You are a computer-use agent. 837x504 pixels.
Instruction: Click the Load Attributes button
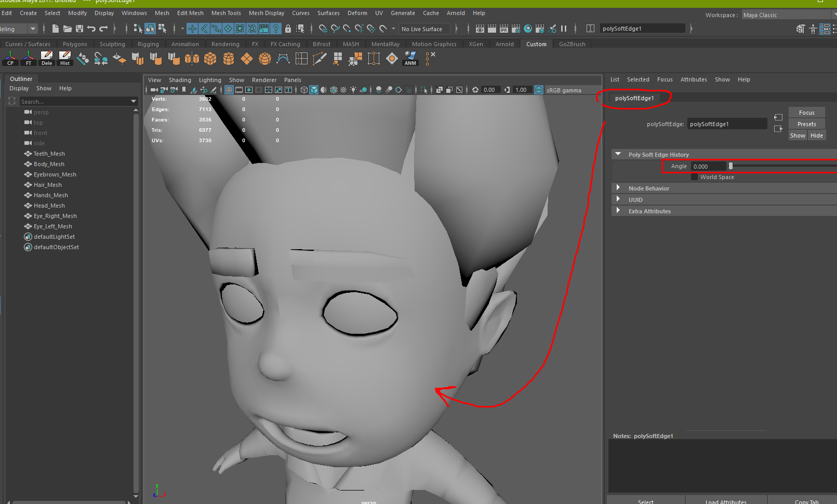725,501
